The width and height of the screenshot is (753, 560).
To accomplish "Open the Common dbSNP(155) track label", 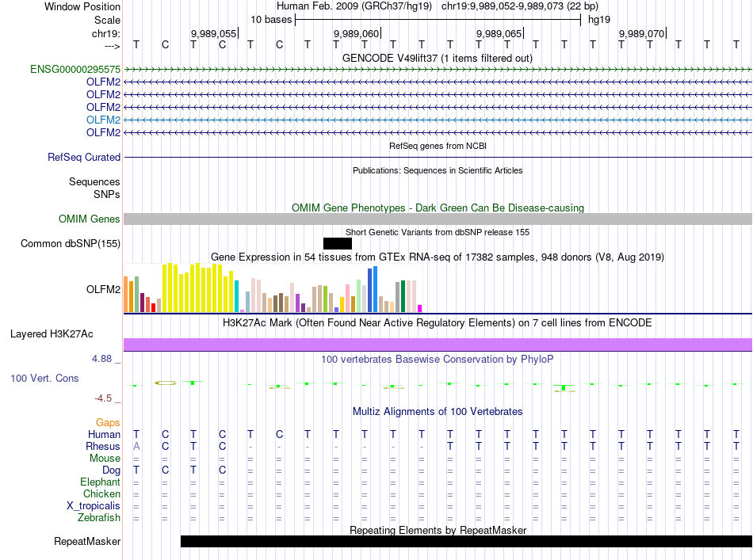I will (71, 244).
